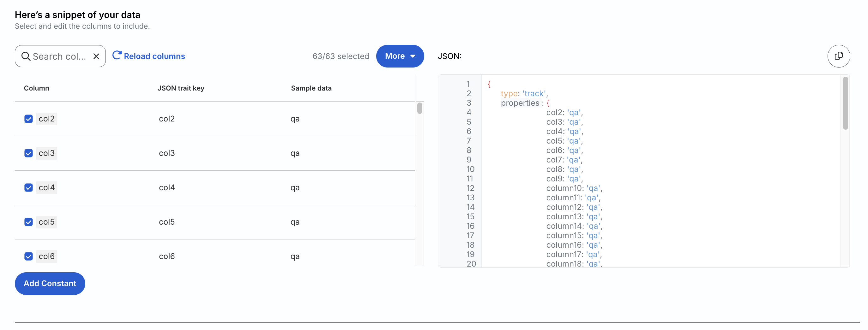Click the col5 column name label
Screen dimensions: 868x330
(x=46, y=222)
